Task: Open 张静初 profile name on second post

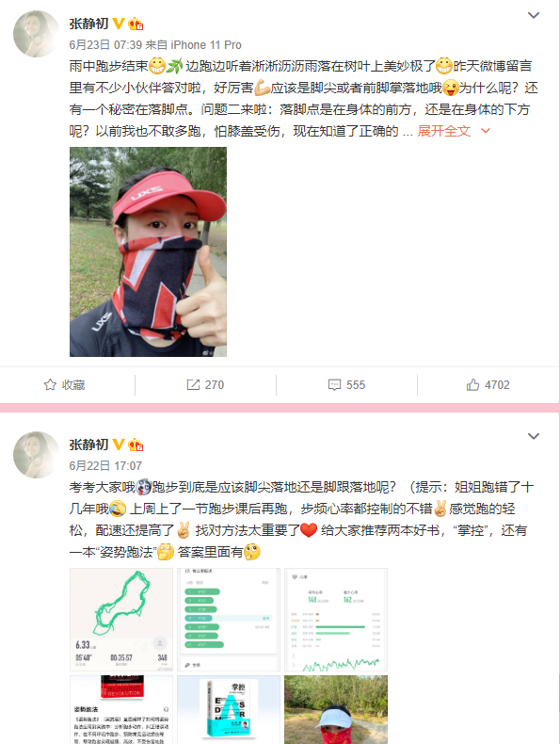Action: point(88,445)
